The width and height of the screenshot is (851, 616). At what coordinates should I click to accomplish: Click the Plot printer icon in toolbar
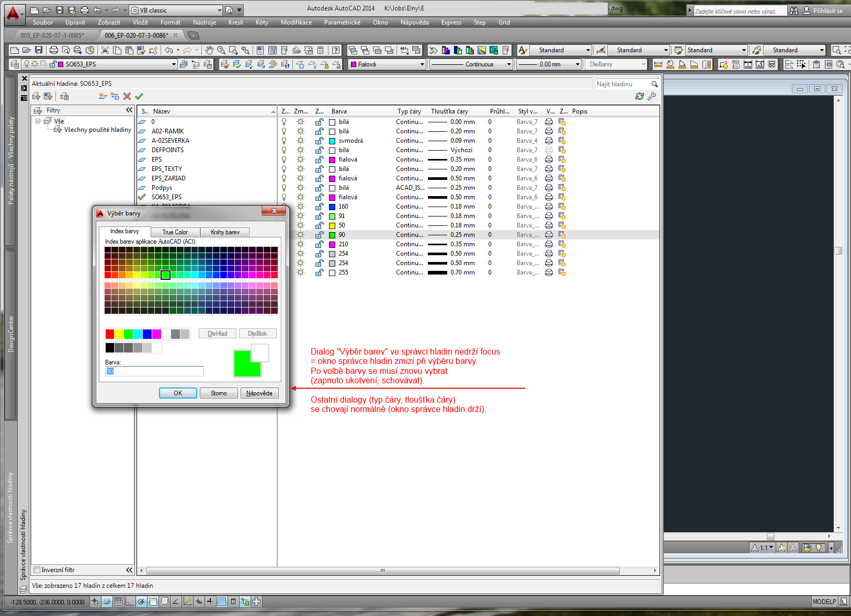(54, 50)
